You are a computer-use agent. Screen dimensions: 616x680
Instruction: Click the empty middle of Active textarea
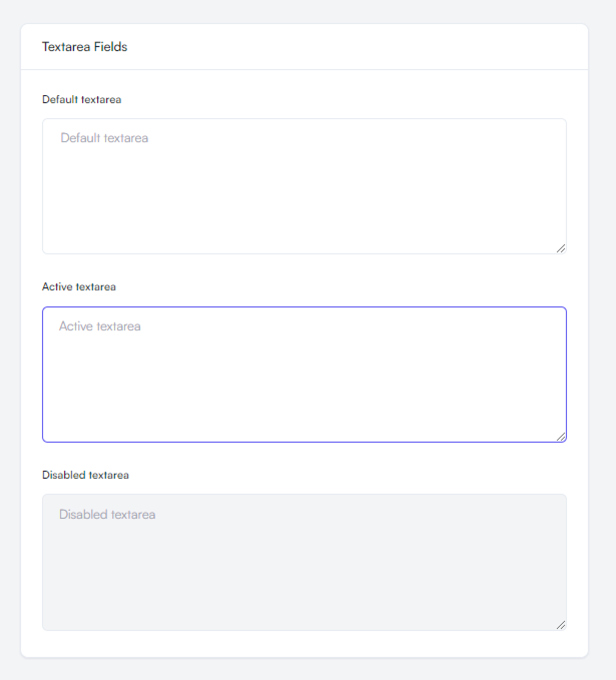(x=304, y=375)
